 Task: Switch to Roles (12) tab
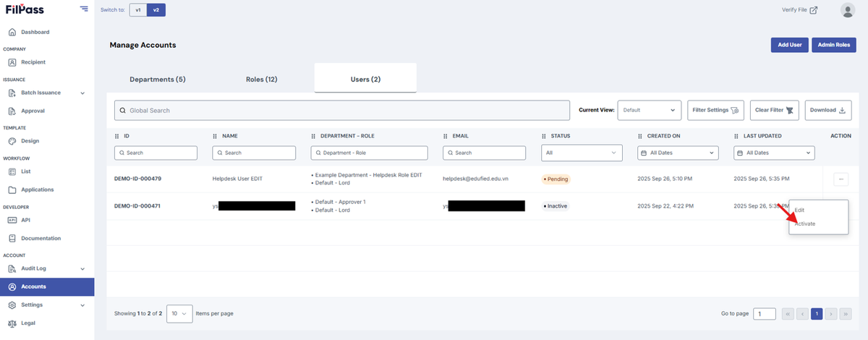(x=261, y=79)
